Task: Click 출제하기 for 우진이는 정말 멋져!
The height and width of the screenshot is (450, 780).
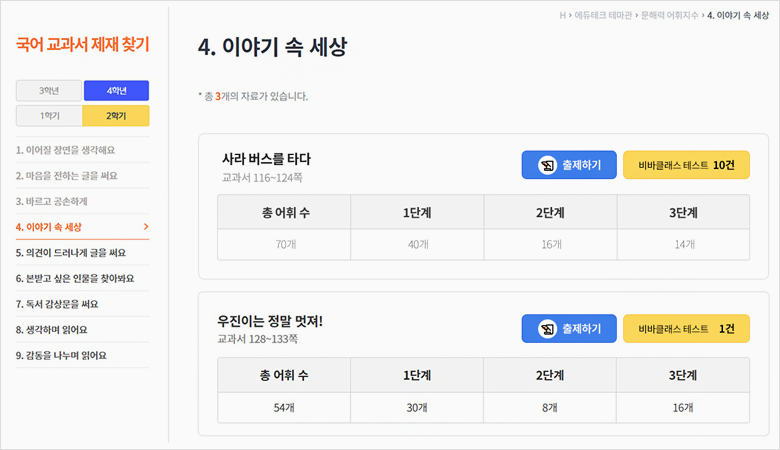Action: (x=569, y=329)
